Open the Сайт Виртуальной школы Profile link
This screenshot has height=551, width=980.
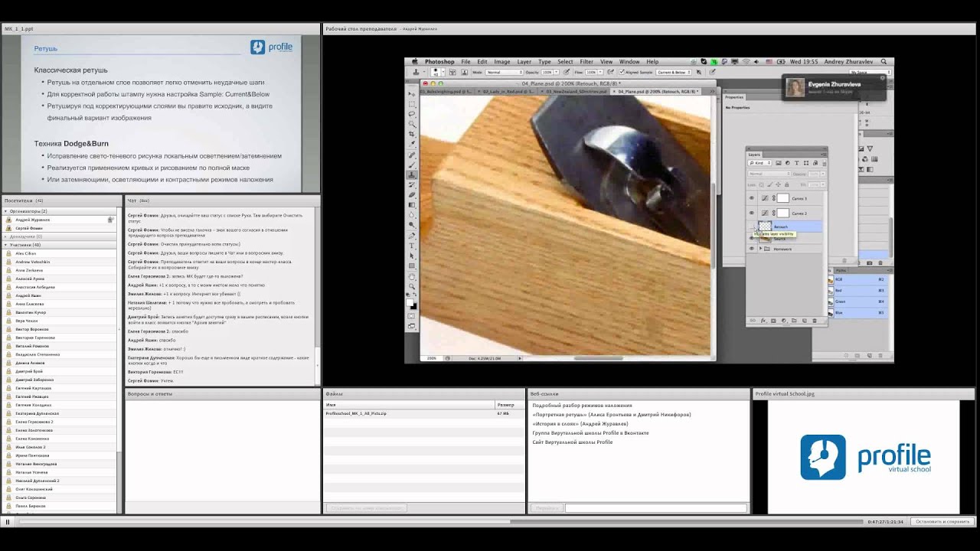pos(572,442)
